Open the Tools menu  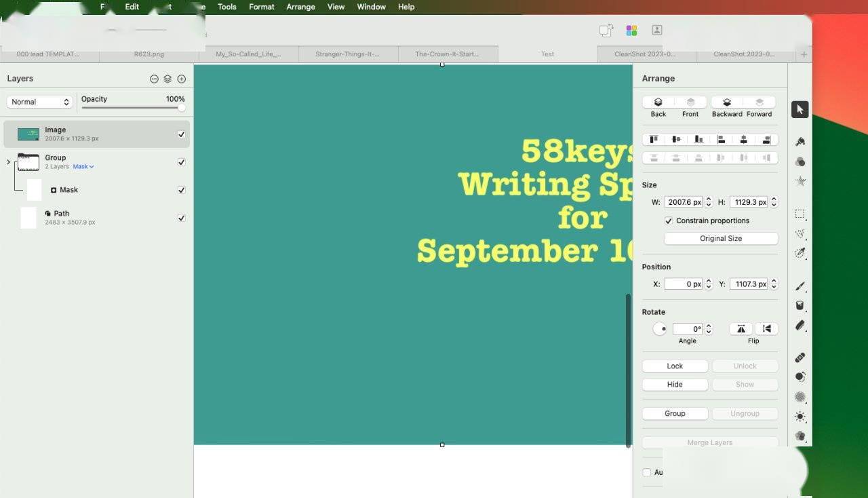[226, 7]
